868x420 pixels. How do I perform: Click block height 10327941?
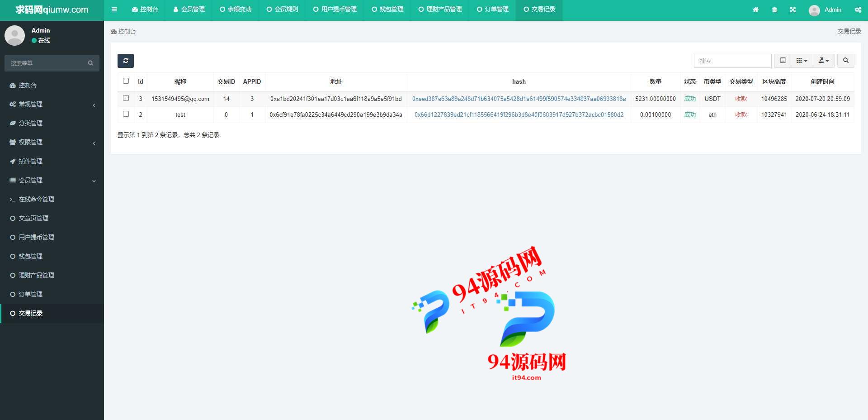774,115
